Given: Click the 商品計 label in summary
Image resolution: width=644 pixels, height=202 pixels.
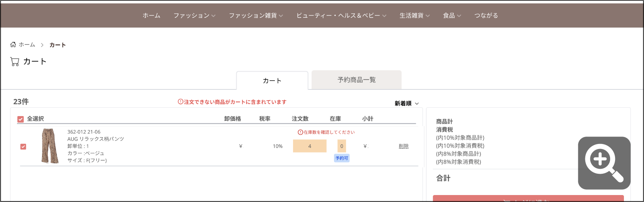Looking at the screenshot, I should coord(444,122).
